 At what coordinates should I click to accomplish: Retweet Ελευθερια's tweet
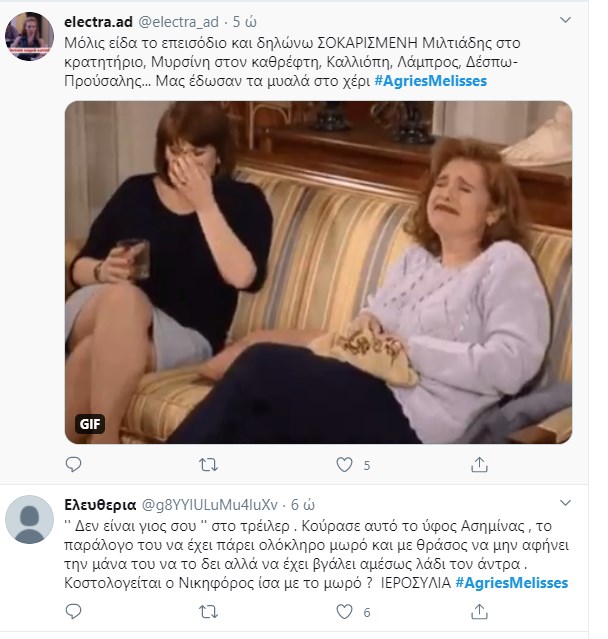[209, 612]
